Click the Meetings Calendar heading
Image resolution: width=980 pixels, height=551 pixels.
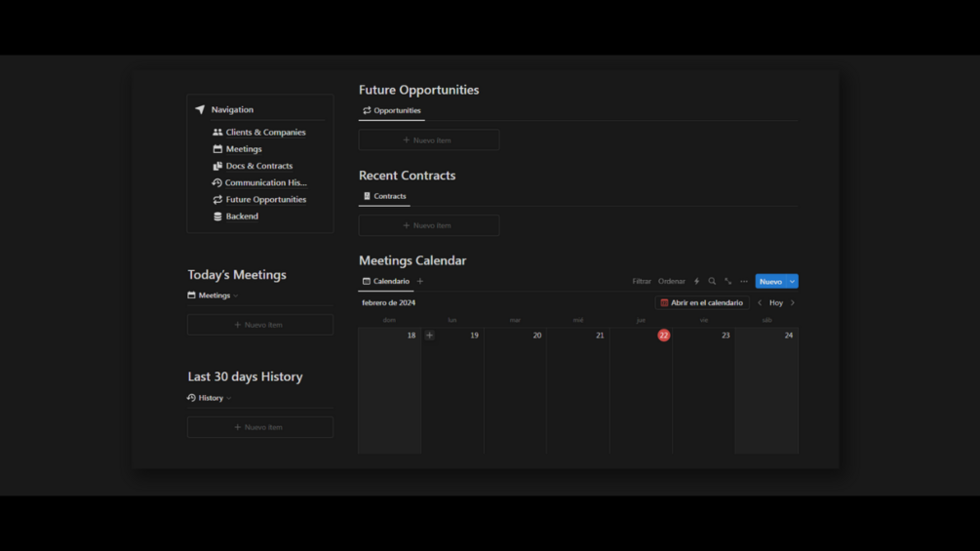coord(412,260)
